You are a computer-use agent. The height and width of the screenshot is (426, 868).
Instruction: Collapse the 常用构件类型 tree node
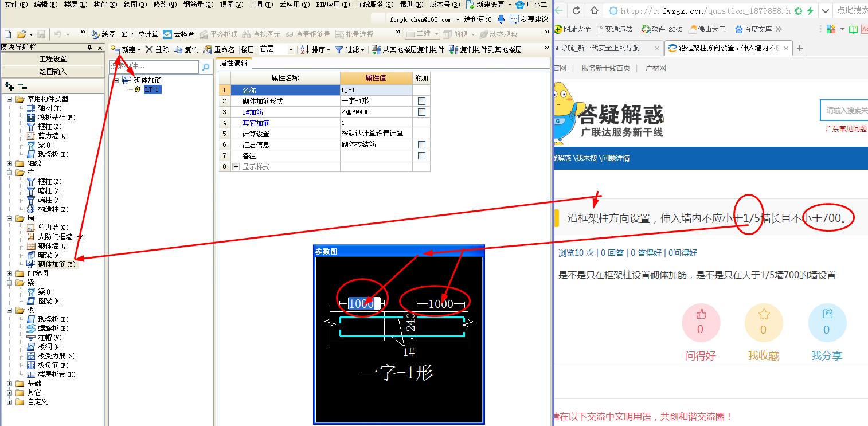10,99
